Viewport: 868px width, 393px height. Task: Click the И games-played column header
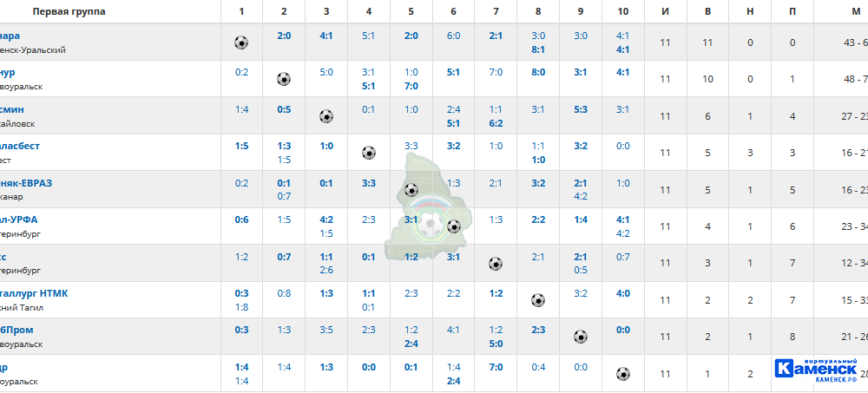[666, 11]
